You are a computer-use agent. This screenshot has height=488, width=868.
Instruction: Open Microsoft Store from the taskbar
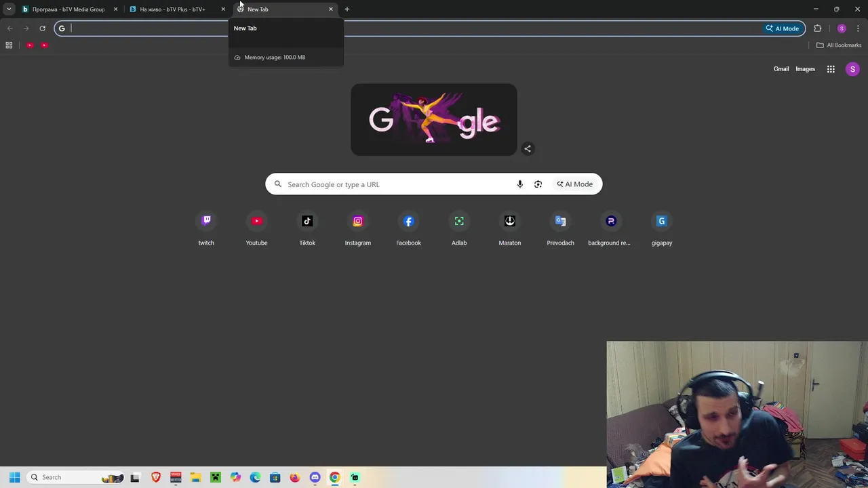[x=275, y=477]
